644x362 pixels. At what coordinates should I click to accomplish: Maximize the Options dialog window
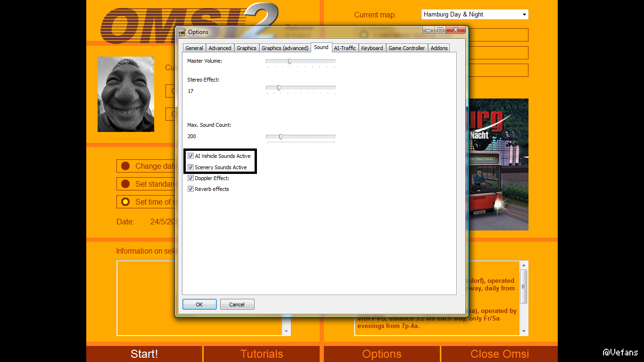(440, 30)
